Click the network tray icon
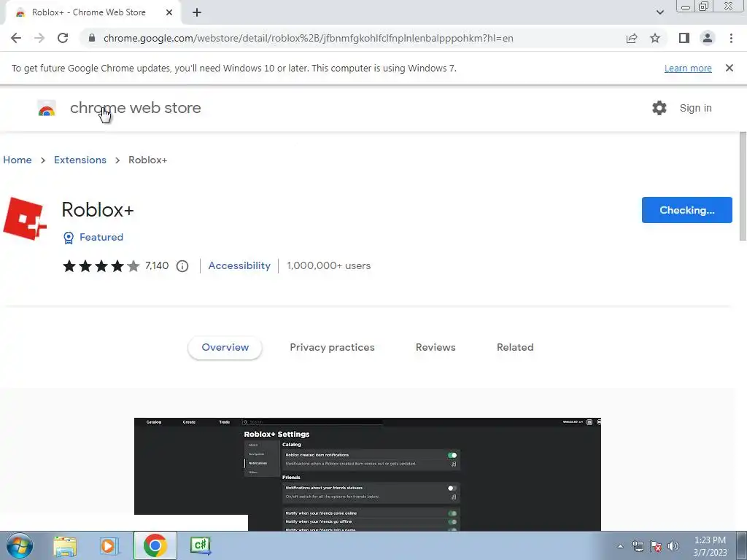This screenshot has height=560, width=747. pyautogui.click(x=638, y=546)
